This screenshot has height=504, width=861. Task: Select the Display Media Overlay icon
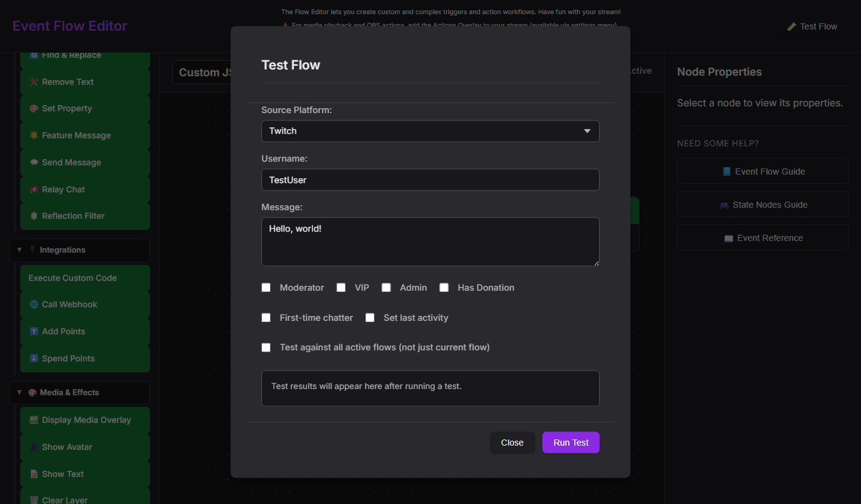coord(34,420)
